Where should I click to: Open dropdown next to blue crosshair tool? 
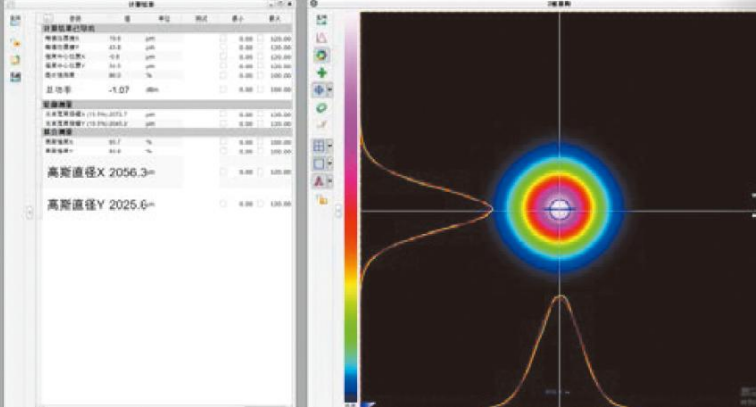(x=331, y=89)
